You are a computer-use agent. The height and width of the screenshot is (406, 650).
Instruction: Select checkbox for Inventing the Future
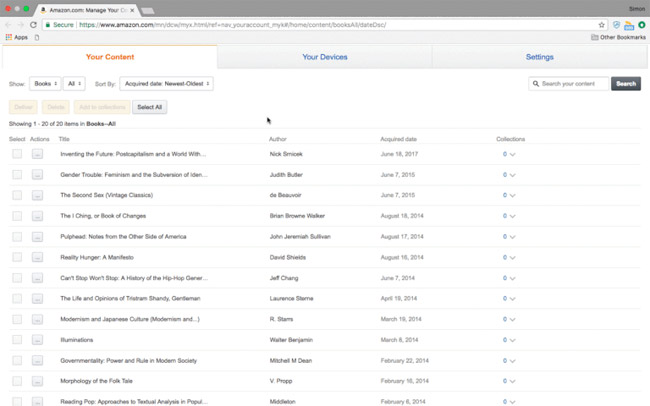click(x=17, y=154)
